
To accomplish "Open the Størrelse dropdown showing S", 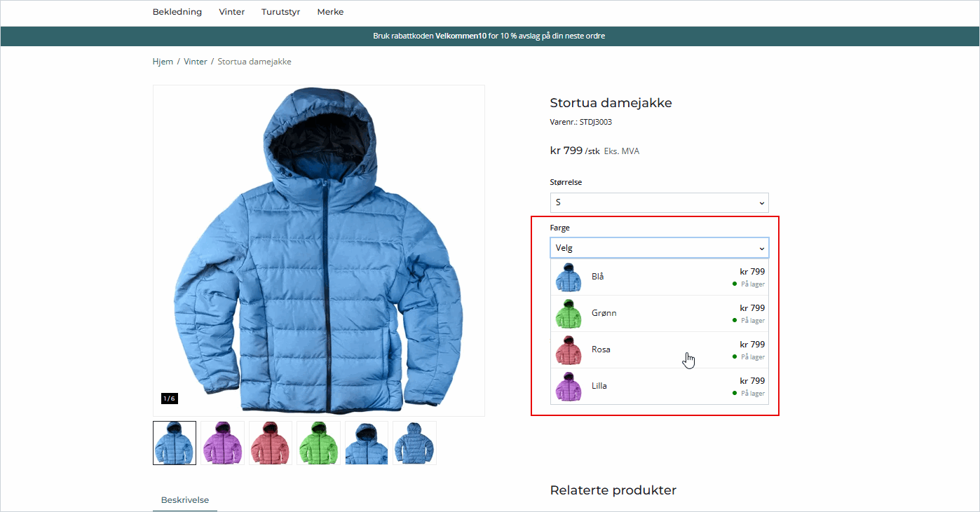I will coord(659,202).
